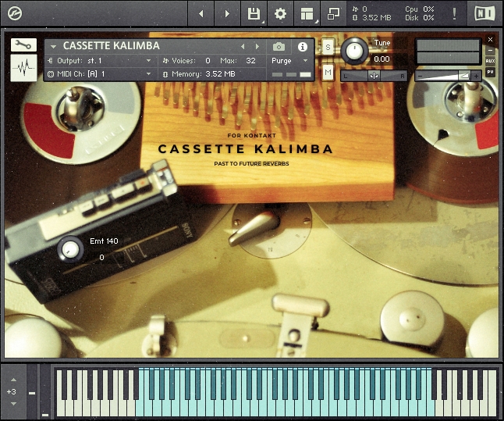Shift keyboard octave down with the arrow
504x421 pixels.
click(13, 404)
